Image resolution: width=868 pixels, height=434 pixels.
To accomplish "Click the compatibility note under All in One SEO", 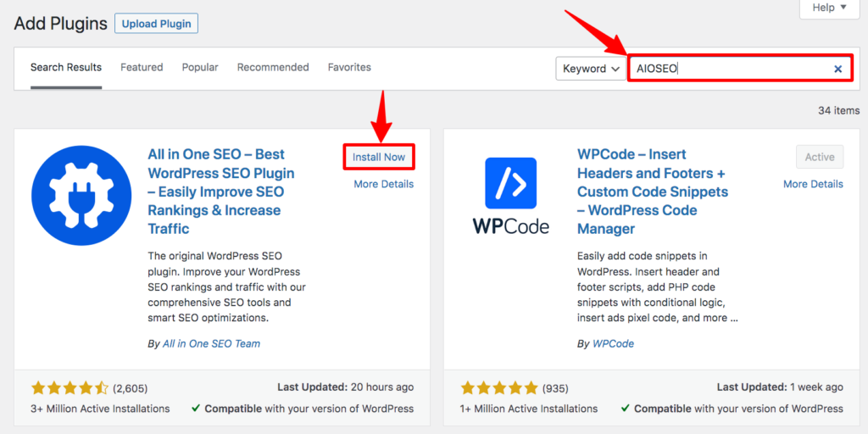I will 303,409.
